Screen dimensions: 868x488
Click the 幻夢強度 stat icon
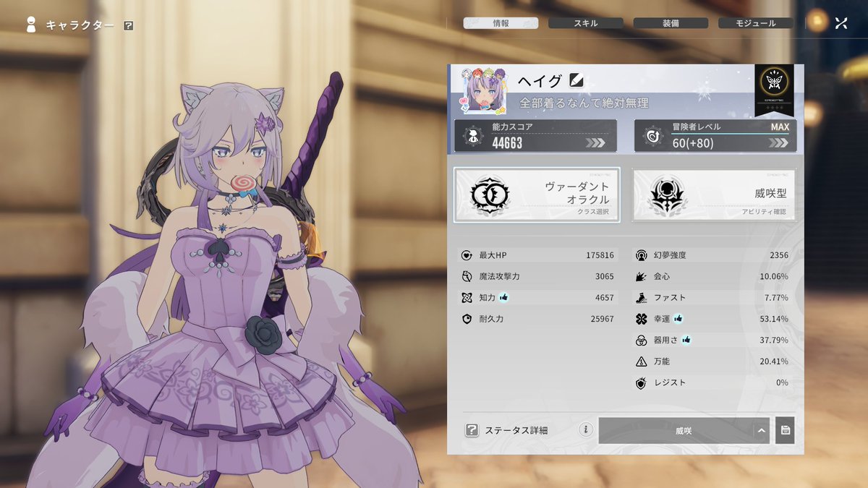click(x=641, y=255)
